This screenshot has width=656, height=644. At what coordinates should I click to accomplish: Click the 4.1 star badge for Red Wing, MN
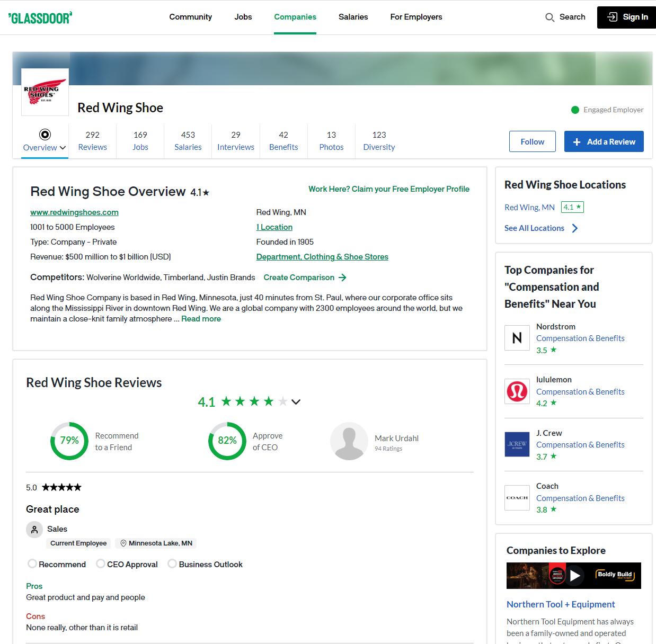(x=572, y=207)
